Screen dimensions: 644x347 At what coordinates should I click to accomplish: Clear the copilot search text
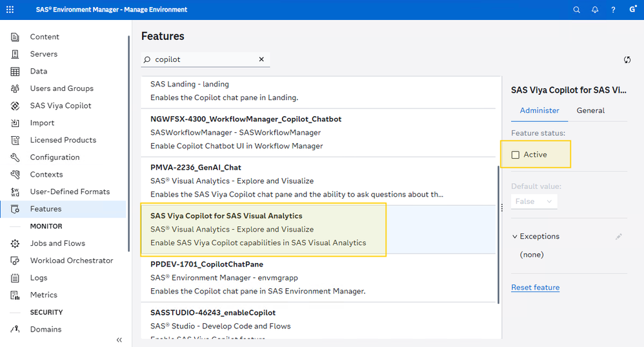[x=261, y=59]
